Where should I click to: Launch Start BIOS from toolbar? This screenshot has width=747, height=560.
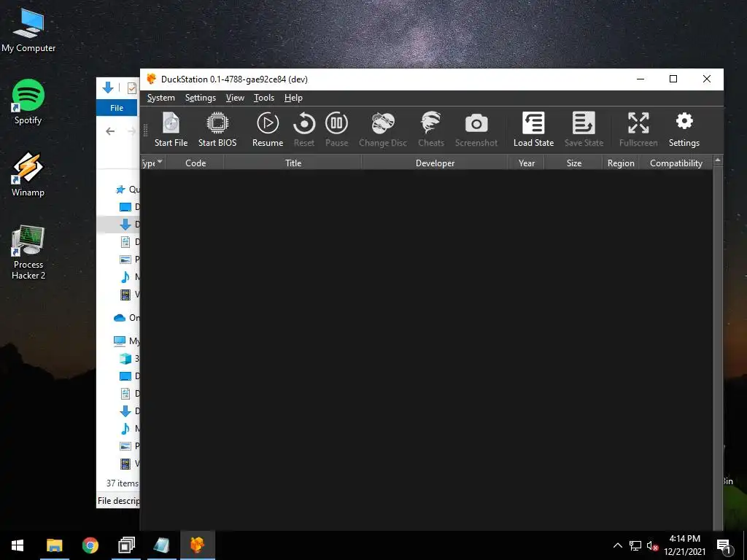point(217,129)
